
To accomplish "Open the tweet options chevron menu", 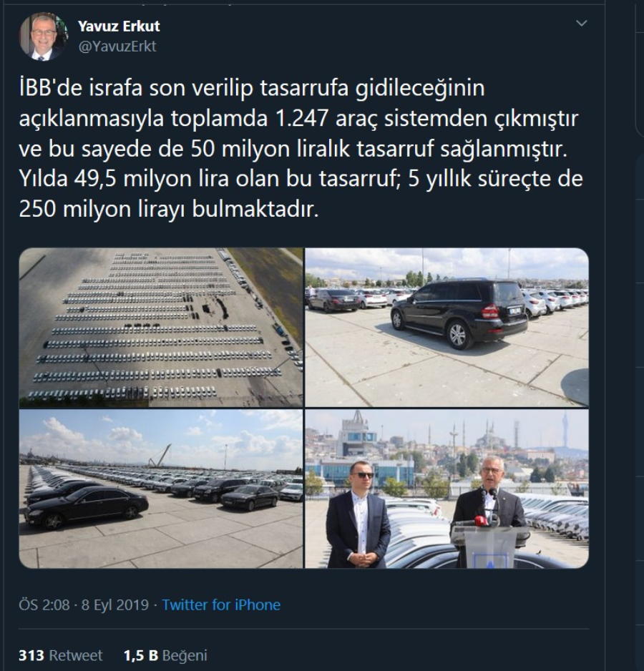I will coord(582,23).
